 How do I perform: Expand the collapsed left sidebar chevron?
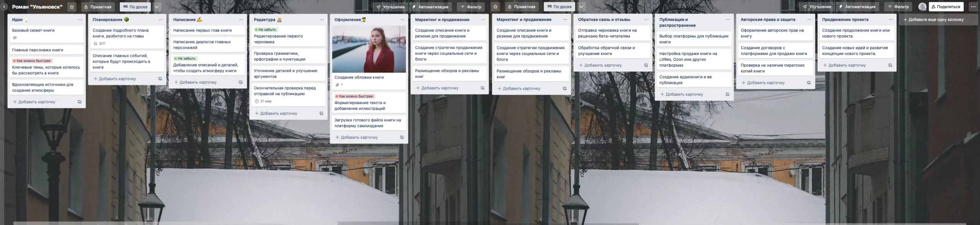[x=3, y=7]
